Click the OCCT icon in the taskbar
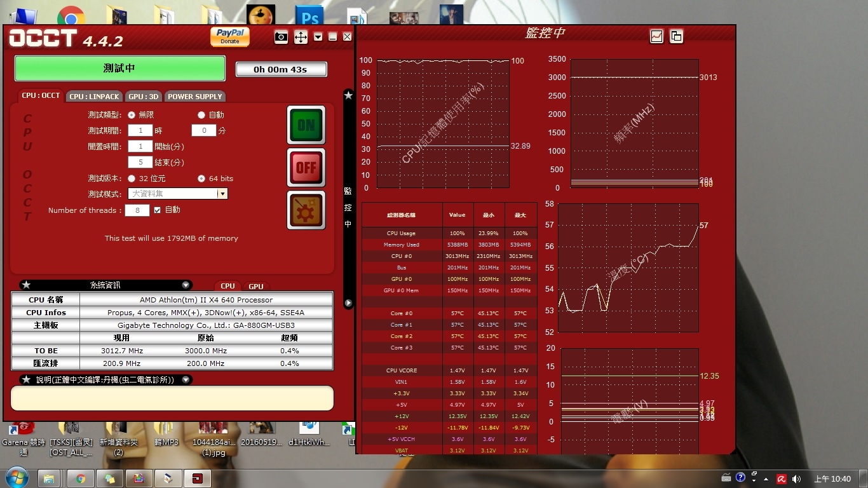 (197, 478)
